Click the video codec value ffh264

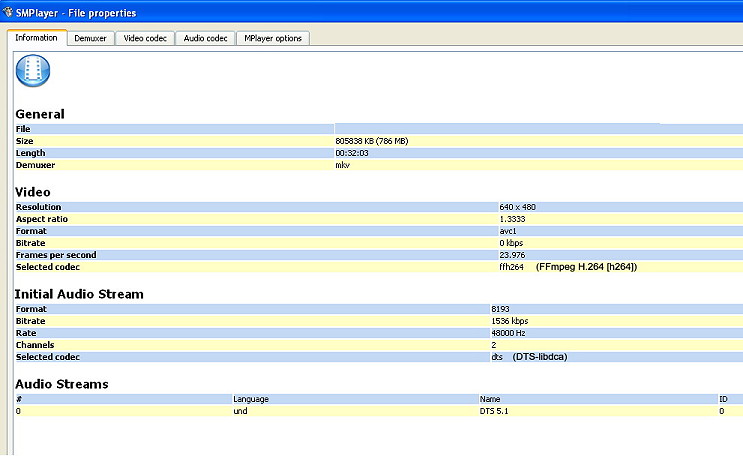pyautogui.click(x=511, y=267)
